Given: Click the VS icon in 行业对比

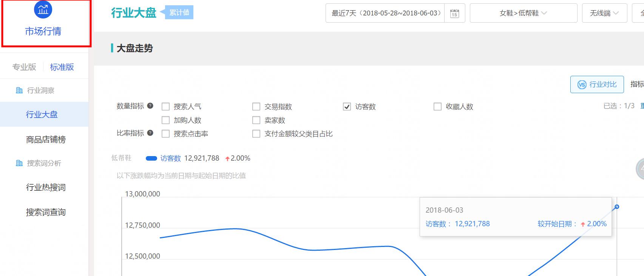Looking at the screenshot, I should pos(582,85).
